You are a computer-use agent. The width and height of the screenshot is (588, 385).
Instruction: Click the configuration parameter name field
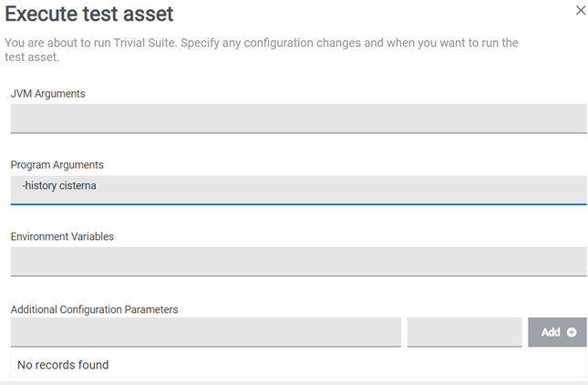pos(205,332)
